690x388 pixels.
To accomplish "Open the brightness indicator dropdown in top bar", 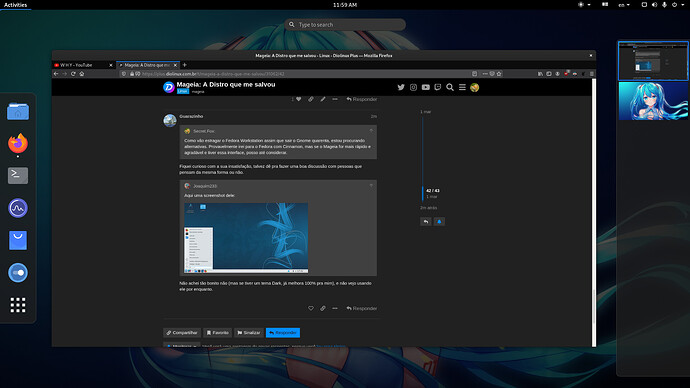I will tap(584, 5).
